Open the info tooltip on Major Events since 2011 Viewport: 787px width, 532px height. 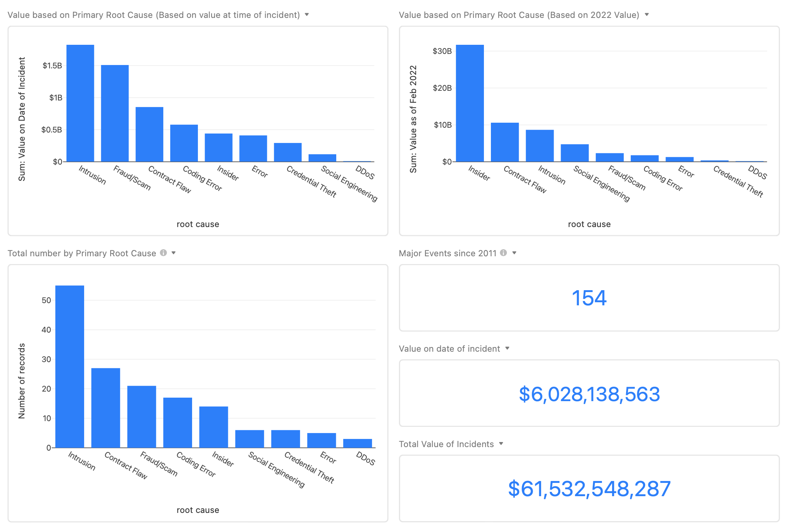[x=503, y=253]
